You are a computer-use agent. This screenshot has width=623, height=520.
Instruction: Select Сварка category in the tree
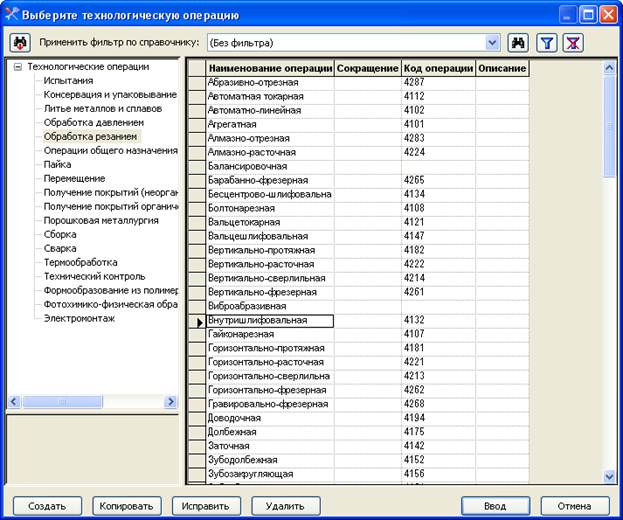[x=60, y=249]
